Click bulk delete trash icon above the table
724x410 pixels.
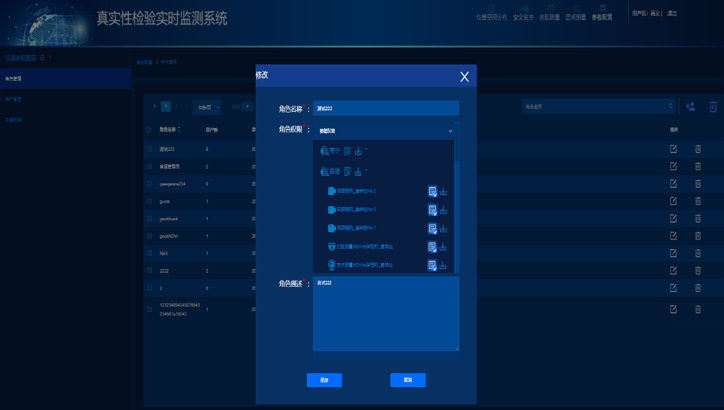tap(713, 106)
